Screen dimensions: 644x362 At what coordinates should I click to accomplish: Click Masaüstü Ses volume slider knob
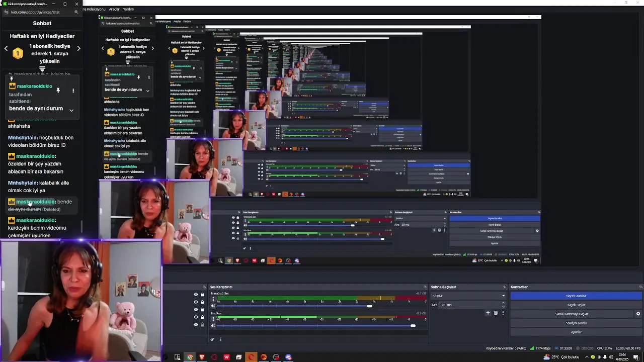point(369,306)
